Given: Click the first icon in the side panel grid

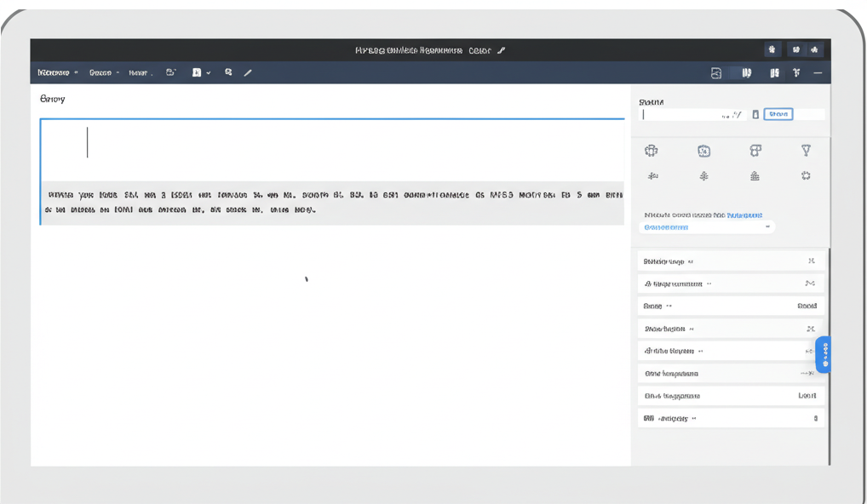Looking at the screenshot, I should click(x=652, y=151).
